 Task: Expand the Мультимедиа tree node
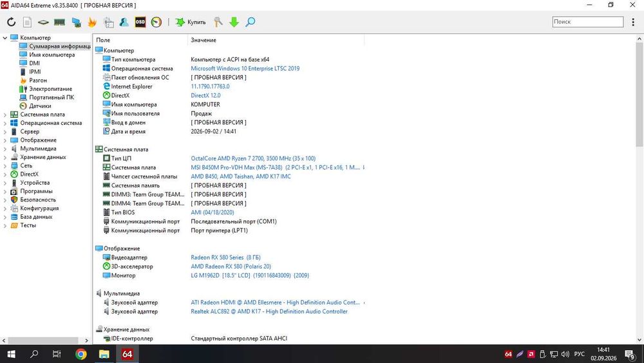5,149
